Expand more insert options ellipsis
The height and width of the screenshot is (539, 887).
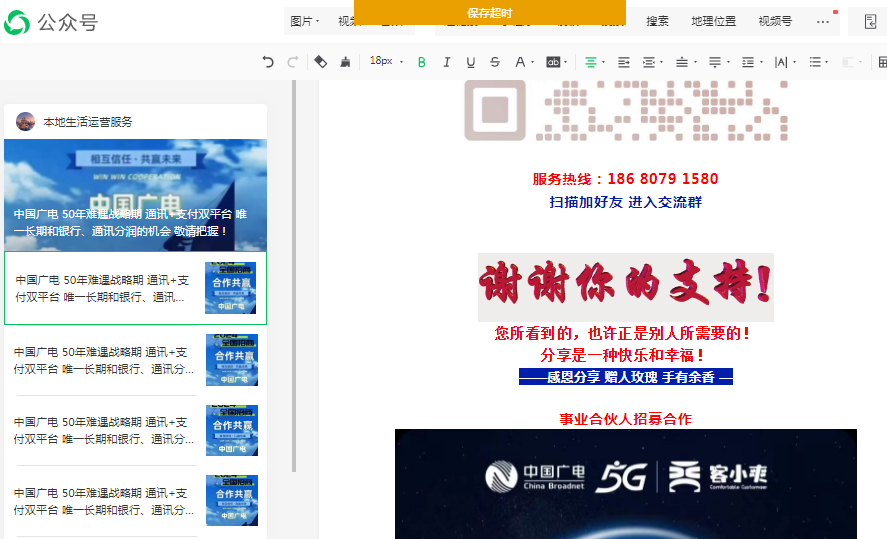tap(823, 21)
